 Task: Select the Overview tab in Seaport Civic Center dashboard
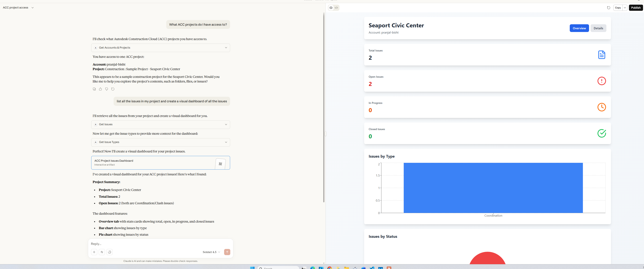[x=579, y=28]
